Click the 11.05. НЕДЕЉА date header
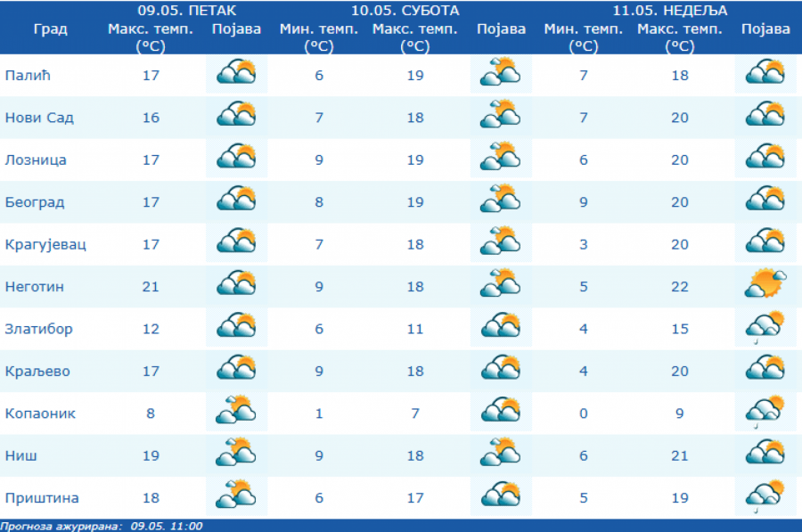The image size is (802, 532). 669,11
